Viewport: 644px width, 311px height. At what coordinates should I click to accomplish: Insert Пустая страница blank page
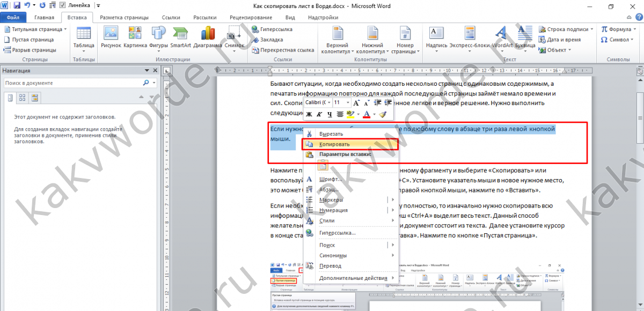(30, 40)
